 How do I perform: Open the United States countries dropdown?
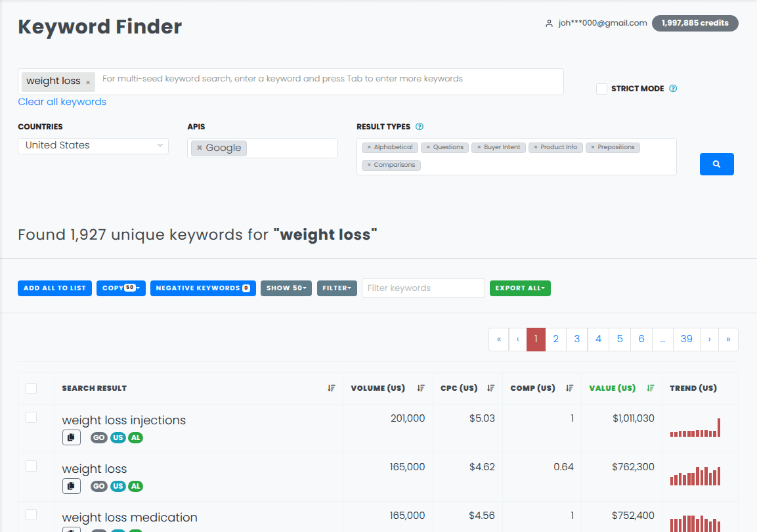93,145
